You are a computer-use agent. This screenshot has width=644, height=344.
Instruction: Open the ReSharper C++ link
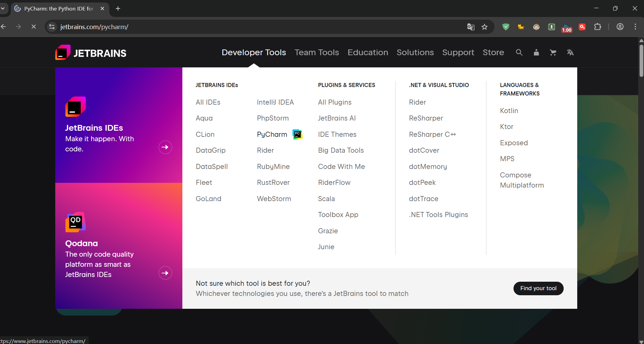coord(432,134)
